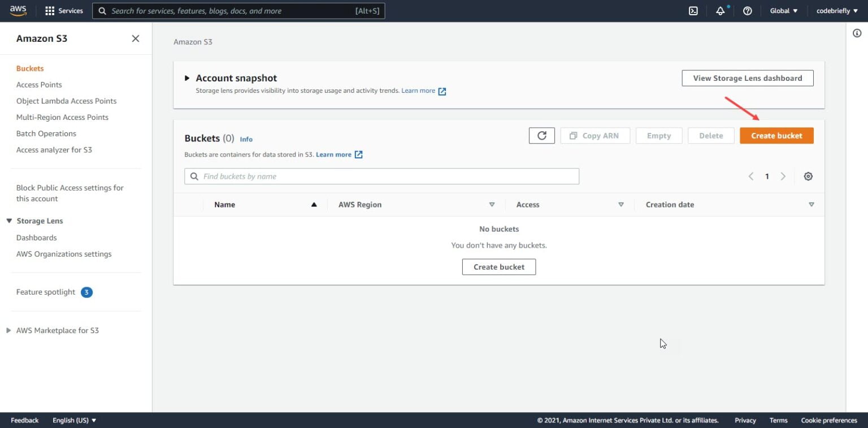Click the Find buckets by name field
The width and height of the screenshot is (868, 428).
click(381, 176)
